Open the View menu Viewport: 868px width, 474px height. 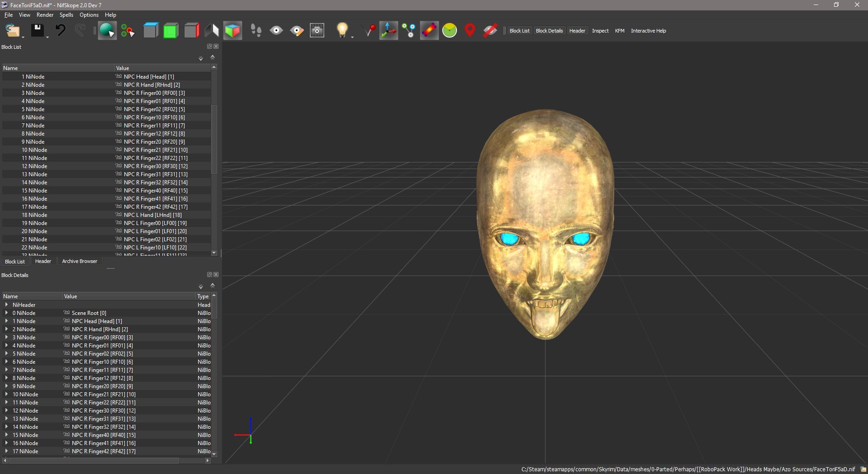click(24, 15)
